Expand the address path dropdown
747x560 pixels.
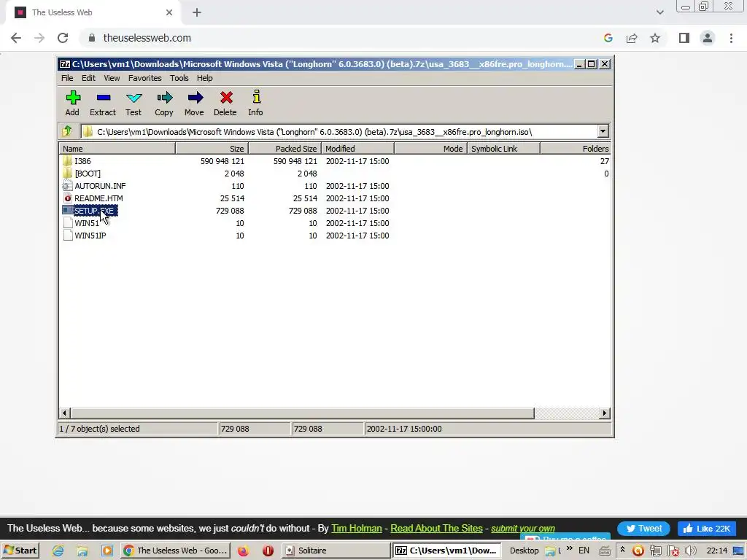(x=603, y=131)
